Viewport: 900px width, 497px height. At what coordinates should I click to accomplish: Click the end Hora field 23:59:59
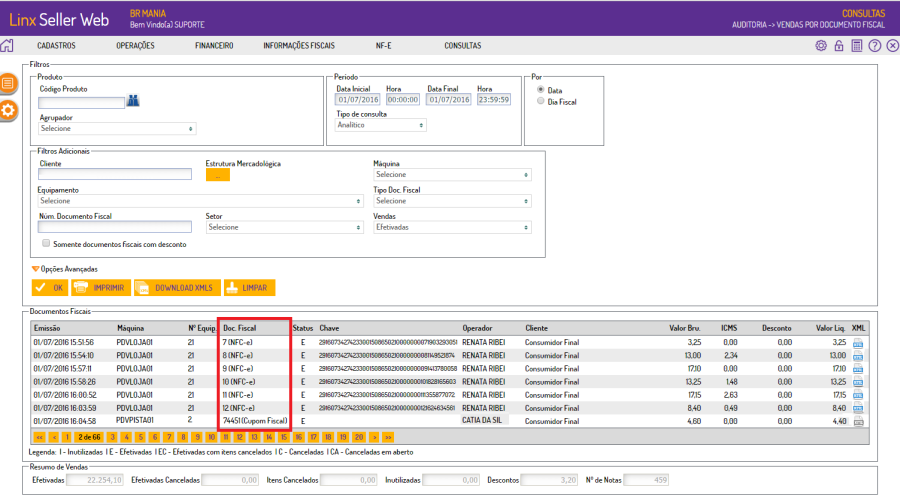tap(494, 100)
